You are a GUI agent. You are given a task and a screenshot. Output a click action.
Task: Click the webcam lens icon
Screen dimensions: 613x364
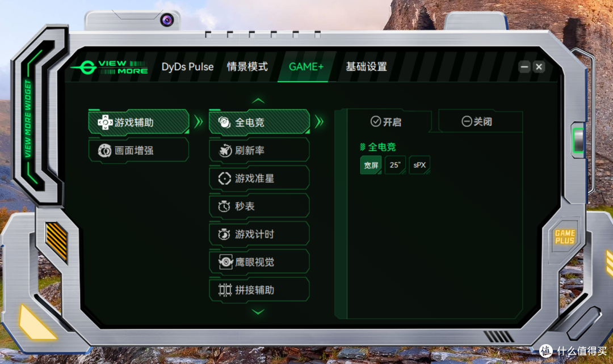click(167, 19)
